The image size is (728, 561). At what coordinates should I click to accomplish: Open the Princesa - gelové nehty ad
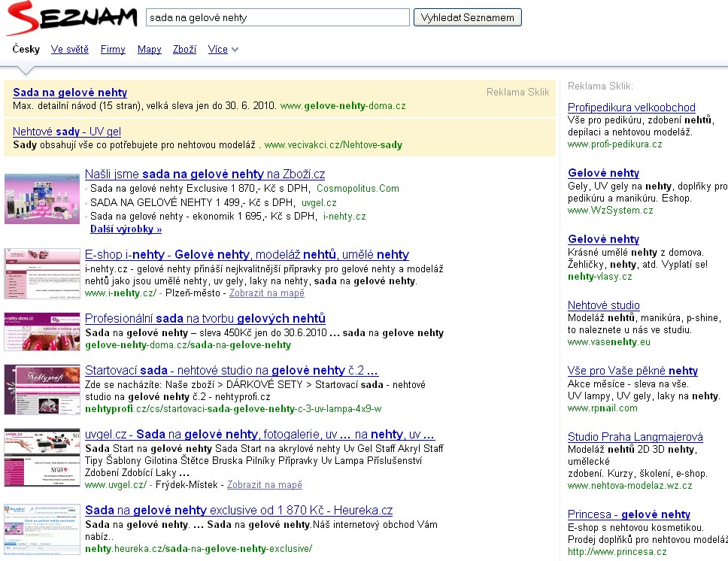[629, 514]
